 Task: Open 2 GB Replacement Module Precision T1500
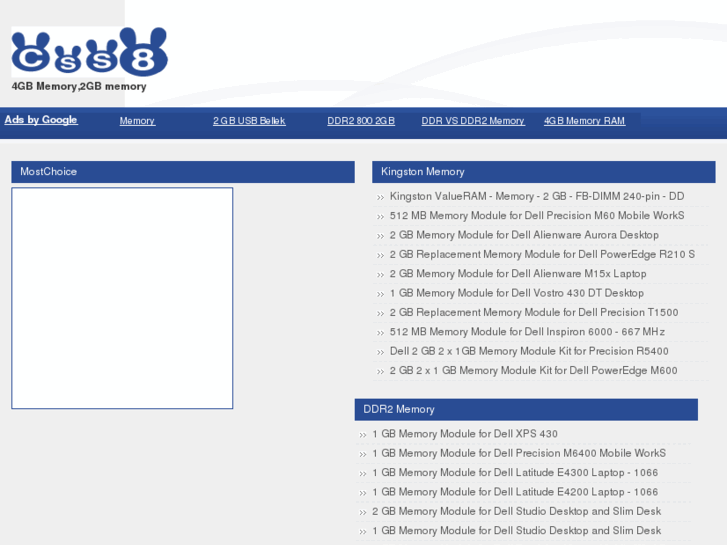tap(534, 313)
